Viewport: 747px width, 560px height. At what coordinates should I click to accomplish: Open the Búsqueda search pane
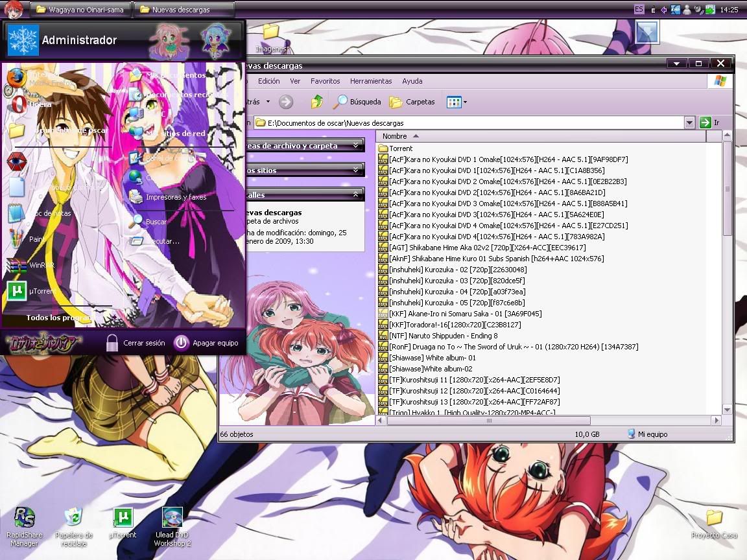point(357,101)
